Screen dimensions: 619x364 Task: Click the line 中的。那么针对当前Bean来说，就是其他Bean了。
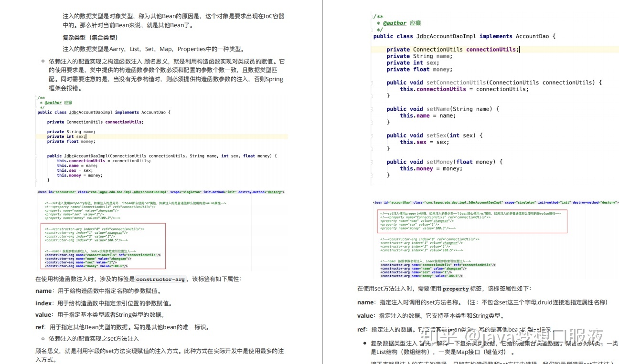coord(128,25)
